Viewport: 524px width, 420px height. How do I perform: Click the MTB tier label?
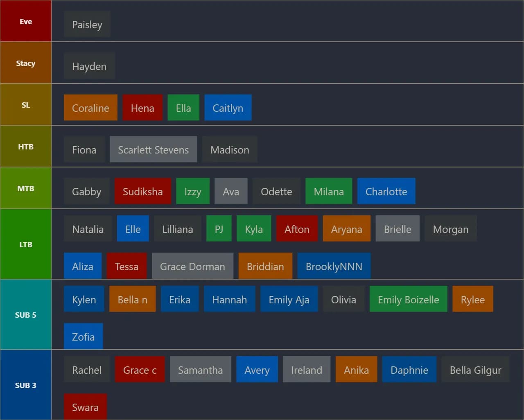26,188
